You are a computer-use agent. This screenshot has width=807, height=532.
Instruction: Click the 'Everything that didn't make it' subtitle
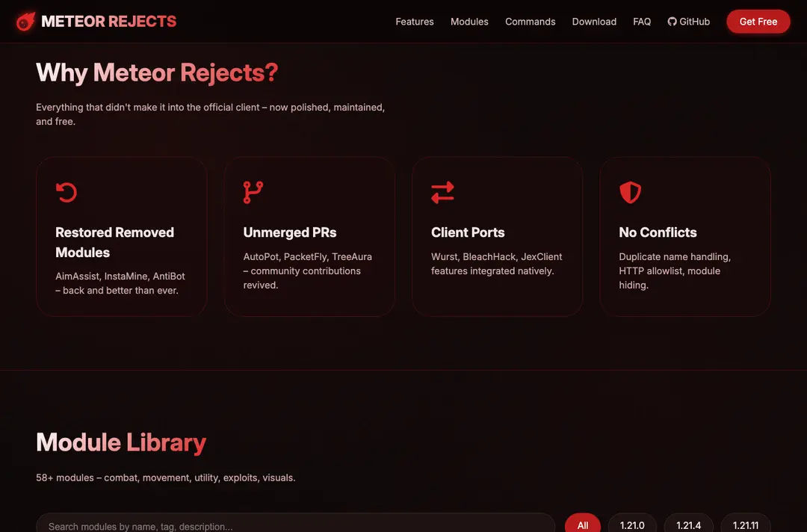coord(210,114)
